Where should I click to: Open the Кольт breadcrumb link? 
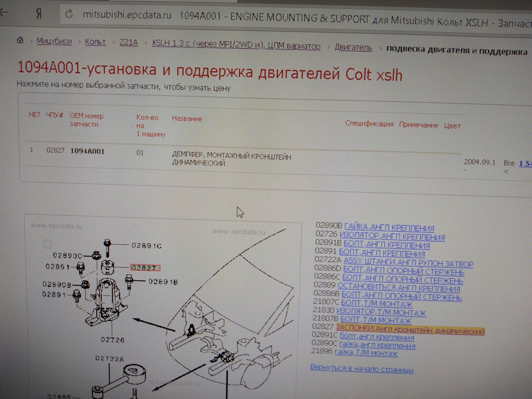point(94,41)
